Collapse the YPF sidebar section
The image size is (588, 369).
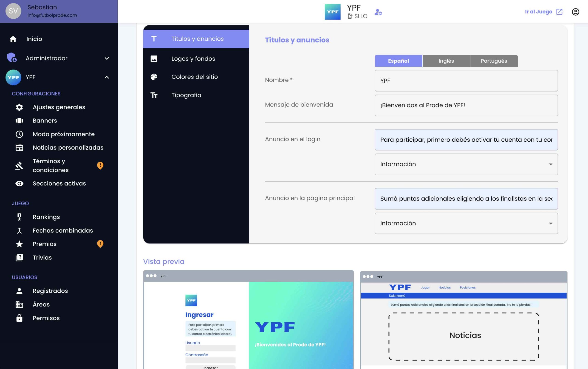coord(107,77)
